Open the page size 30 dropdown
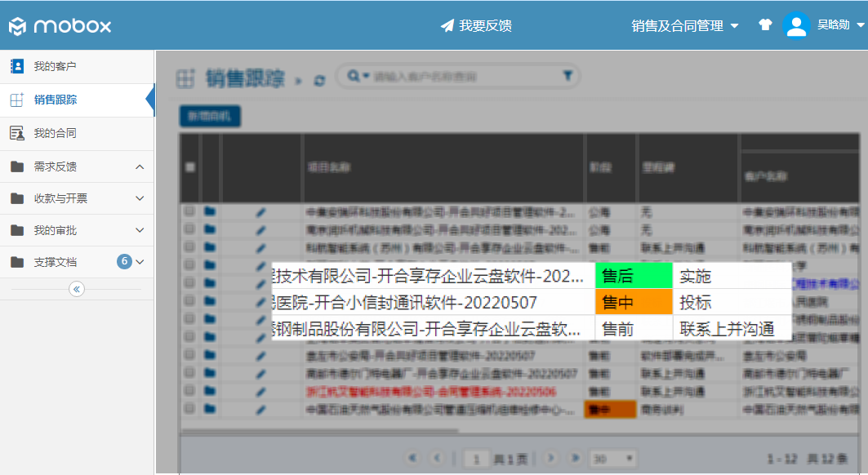The width and height of the screenshot is (868, 475). 612,459
